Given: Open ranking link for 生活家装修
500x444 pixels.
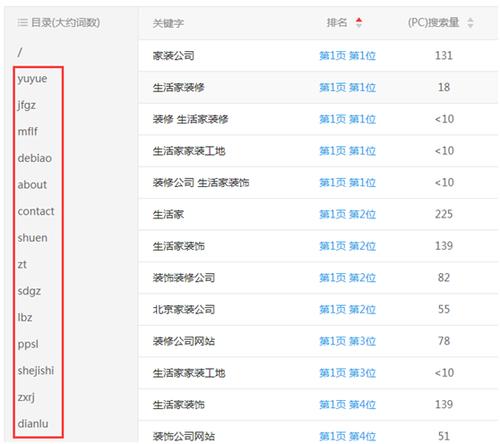Looking at the screenshot, I should [347, 87].
